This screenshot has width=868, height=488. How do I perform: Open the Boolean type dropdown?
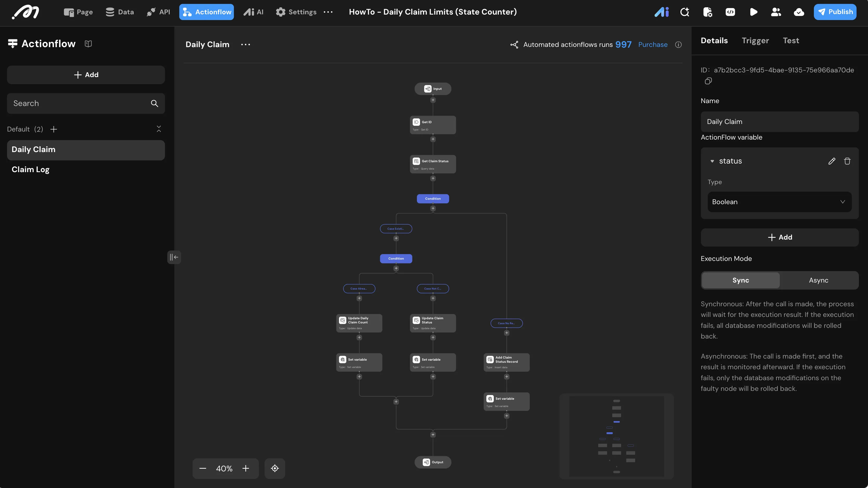[779, 202]
